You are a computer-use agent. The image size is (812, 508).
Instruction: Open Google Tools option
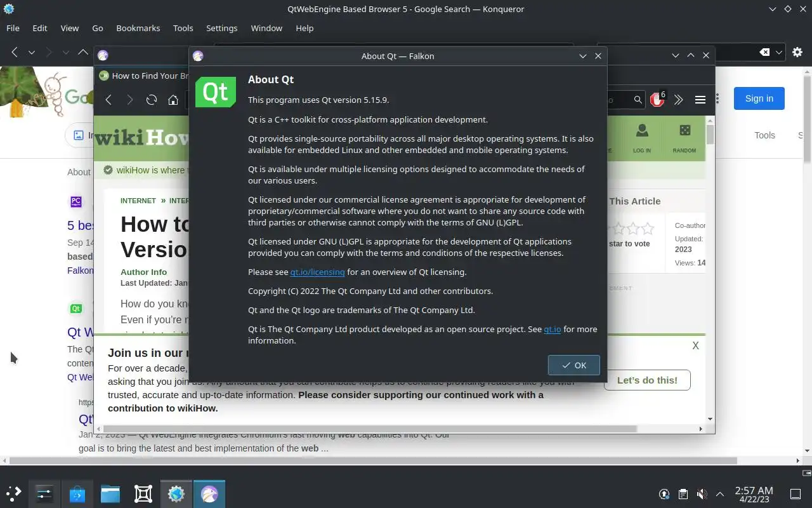pyautogui.click(x=764, y=135)
